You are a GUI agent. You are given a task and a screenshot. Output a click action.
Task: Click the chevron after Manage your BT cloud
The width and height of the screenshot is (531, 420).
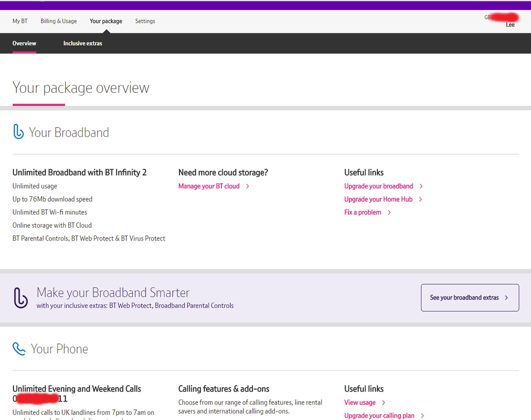coord(248,186)
